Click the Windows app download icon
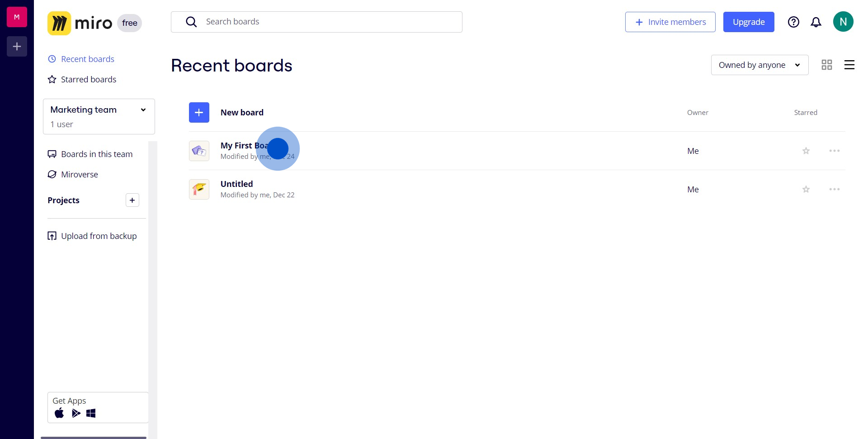The width and height of the screenshot is (868, 439). tap(91, 413)
